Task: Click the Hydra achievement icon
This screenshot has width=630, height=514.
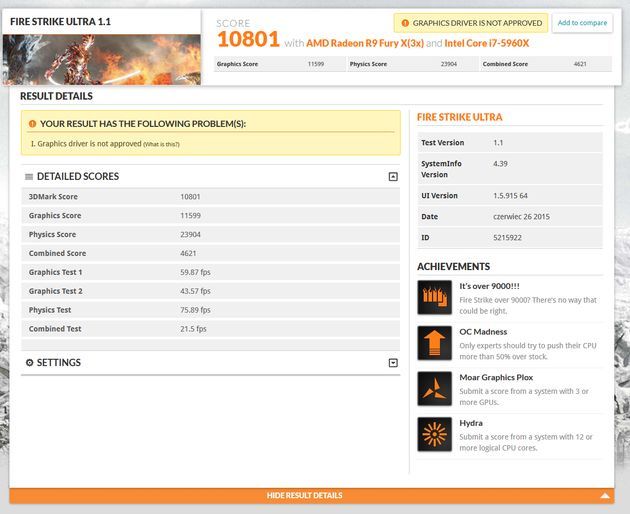Action: click(434, 434)
